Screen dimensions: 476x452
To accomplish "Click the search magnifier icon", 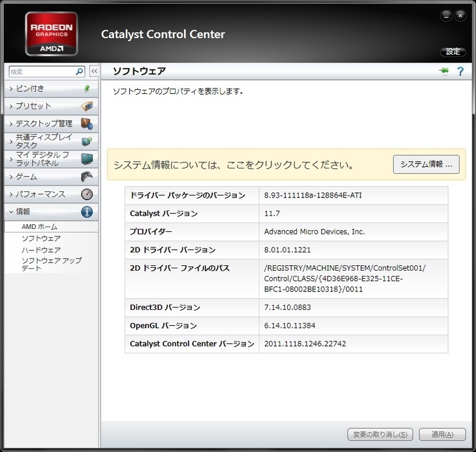I will [80, 71].
